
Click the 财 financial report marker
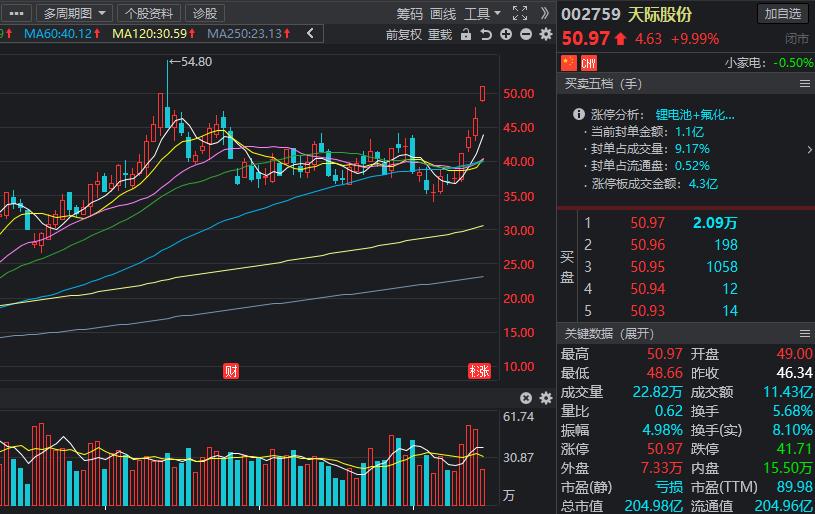coord(231,371)
